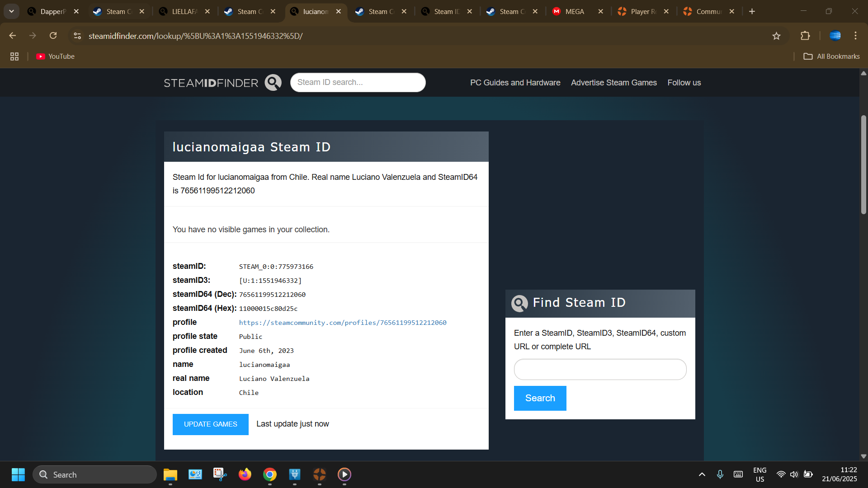The image size is (868, 488).
Task: Open the touch keyboard tray icon
Action: click(738, 474)
